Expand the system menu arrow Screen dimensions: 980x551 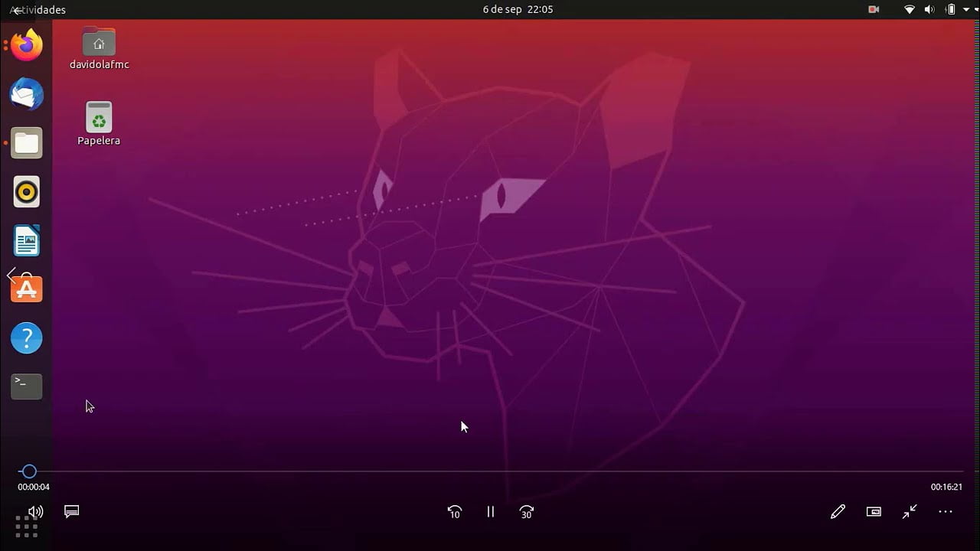point(966,10)
